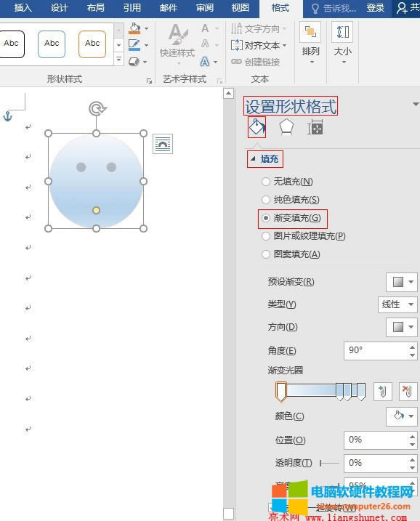Click the anchor icon in the margin
The image size is (420, 521).
click(8, 116)
